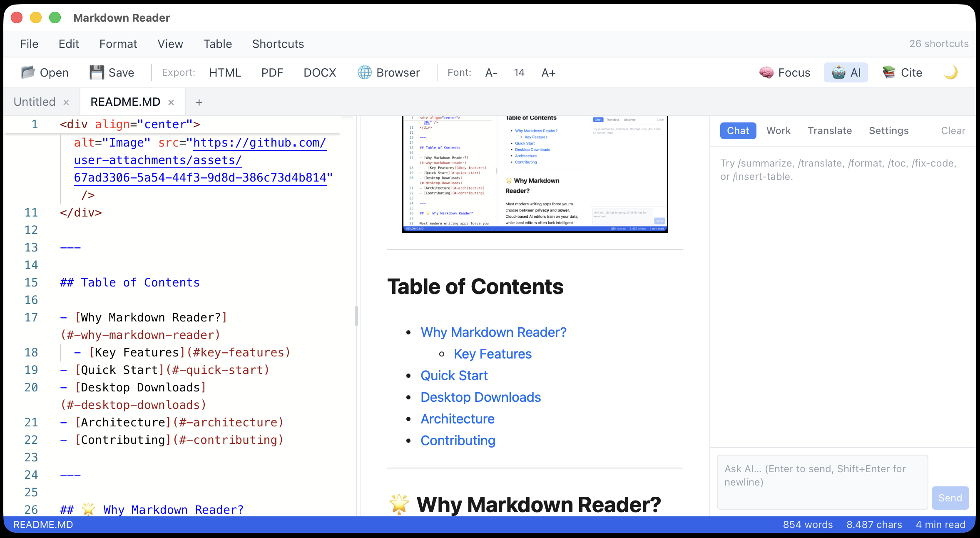This screenshot has width=980, height=538.
Task: Open the Settings tab in the AI panel
Action: (x=889, y=131)
